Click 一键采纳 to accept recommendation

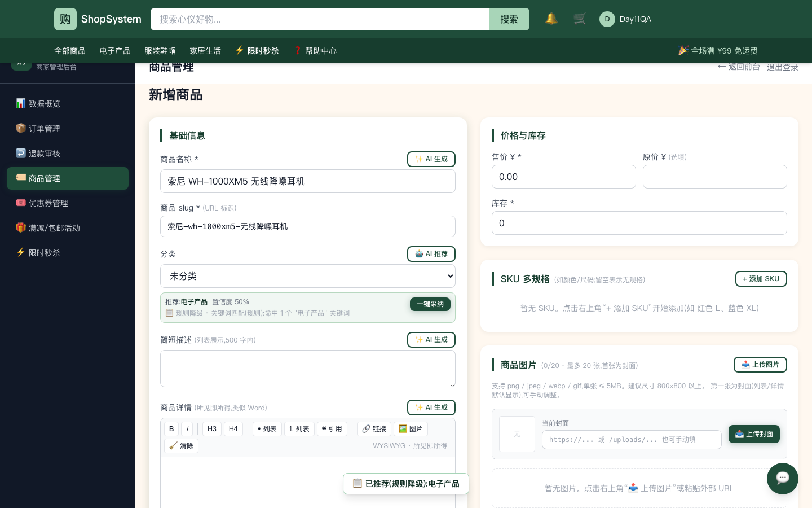[x=430, y=304]
